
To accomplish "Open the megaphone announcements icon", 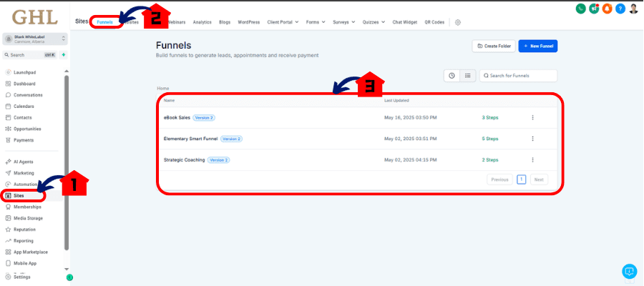I will point(593,9).
